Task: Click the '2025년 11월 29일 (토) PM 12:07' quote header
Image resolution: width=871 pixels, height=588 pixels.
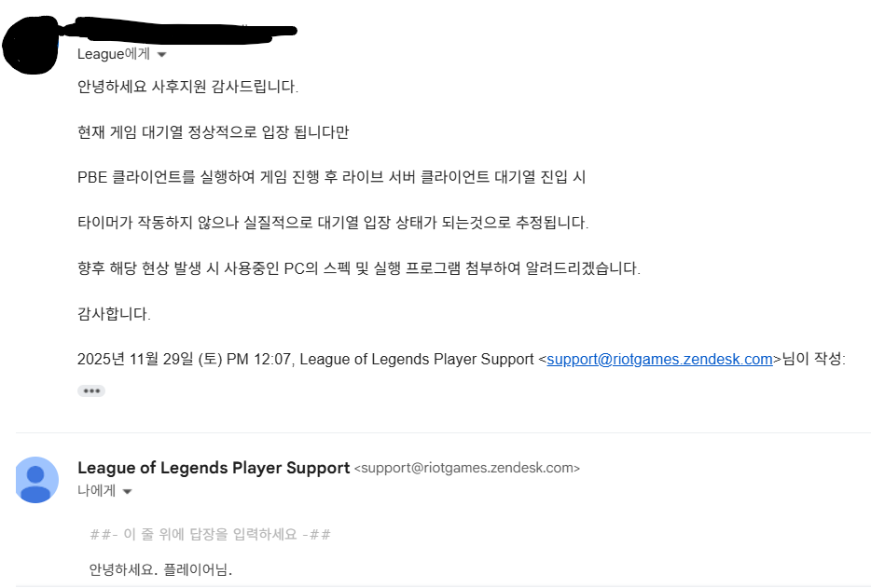Action: tap(184, 360)
